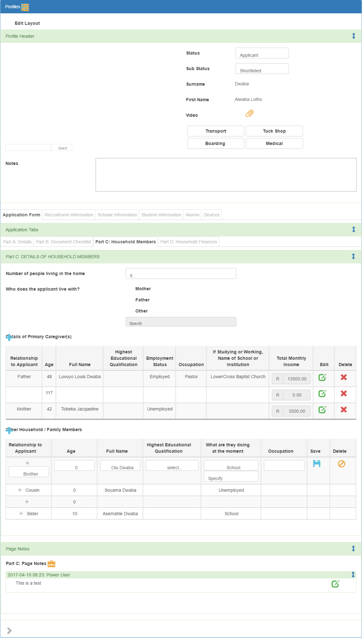This screenshot has height=644, width=362.
Task: Edit the Mother caregiver row
Action: click(x=322, y=410)
